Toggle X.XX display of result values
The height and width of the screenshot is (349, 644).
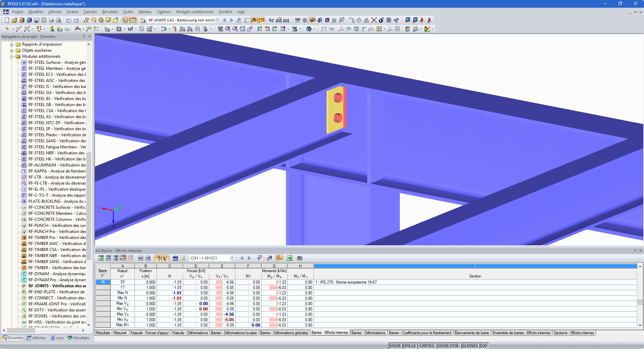pyautogui.click(x=262, y=20)
